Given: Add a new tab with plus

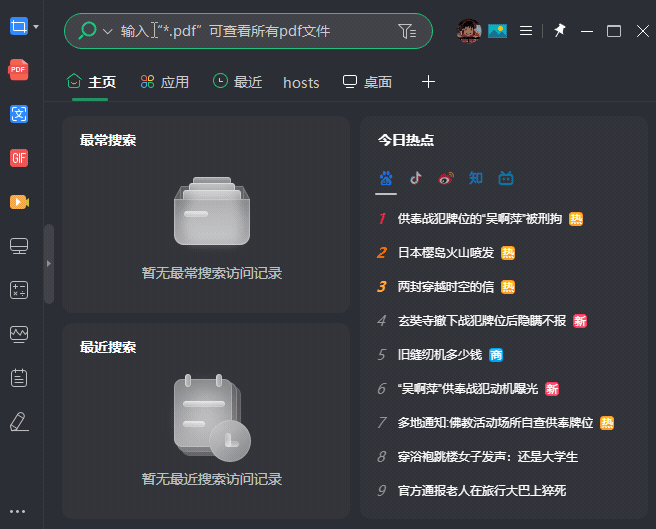Looking at the screenshot, I should [x=429, y=82].
